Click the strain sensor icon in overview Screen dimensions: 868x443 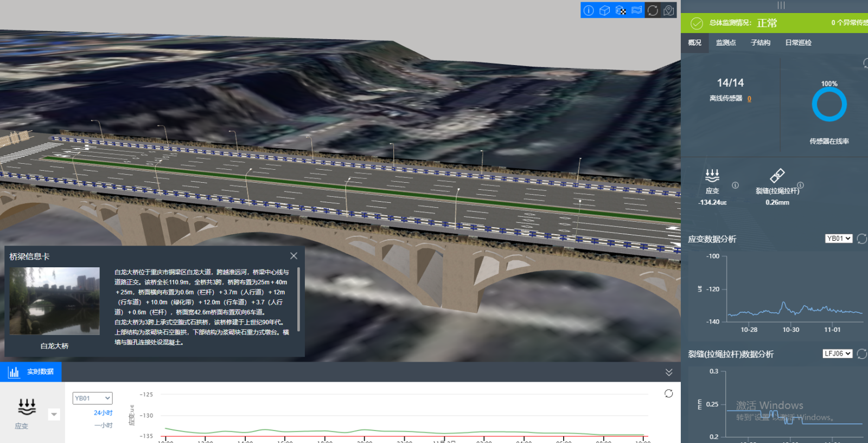click(712, 176)
